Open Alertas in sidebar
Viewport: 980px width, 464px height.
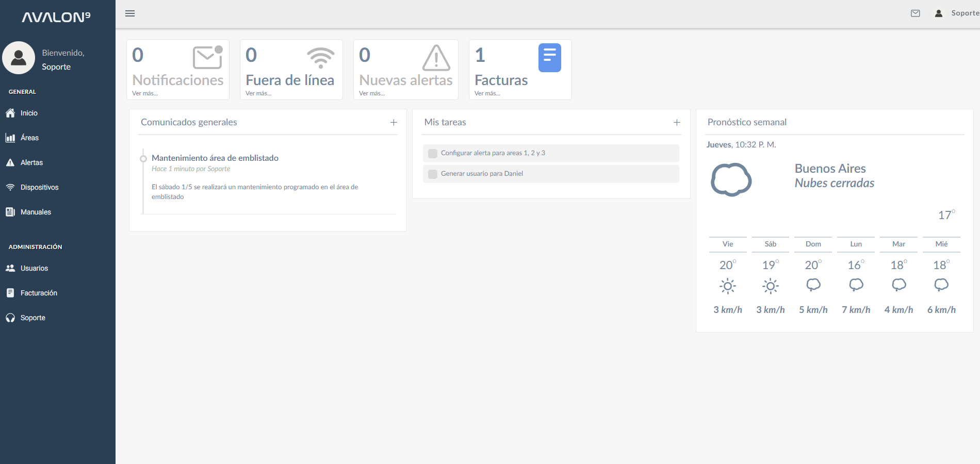[31, 162]
